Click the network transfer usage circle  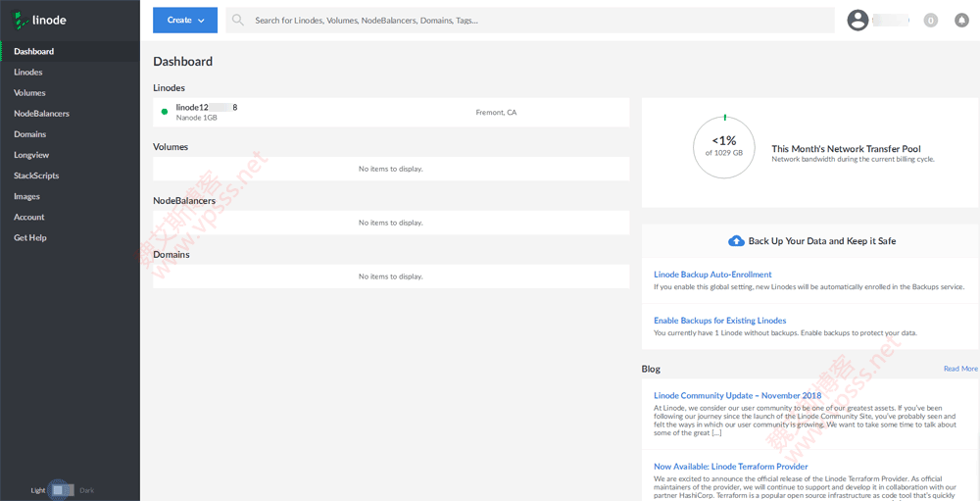[724, 147]
